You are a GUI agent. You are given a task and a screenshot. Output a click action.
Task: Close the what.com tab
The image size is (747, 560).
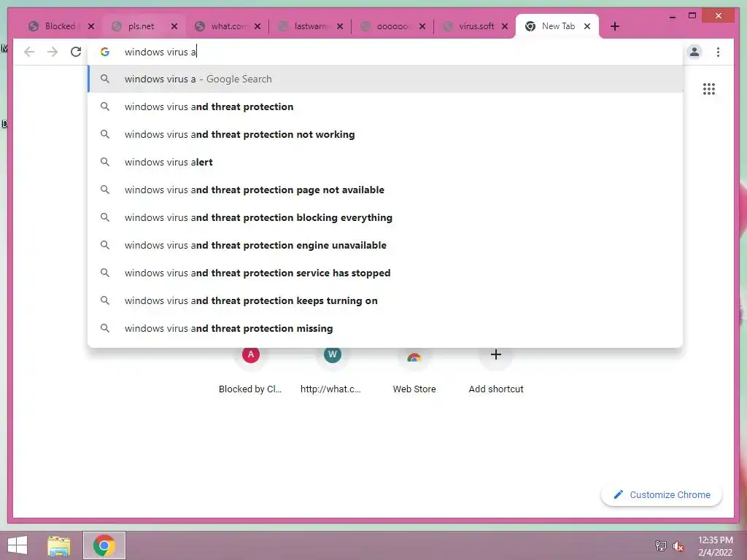tap(258, 26)
